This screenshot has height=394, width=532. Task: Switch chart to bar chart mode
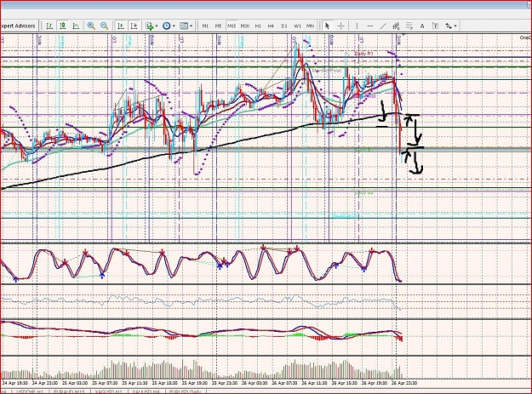49,26
